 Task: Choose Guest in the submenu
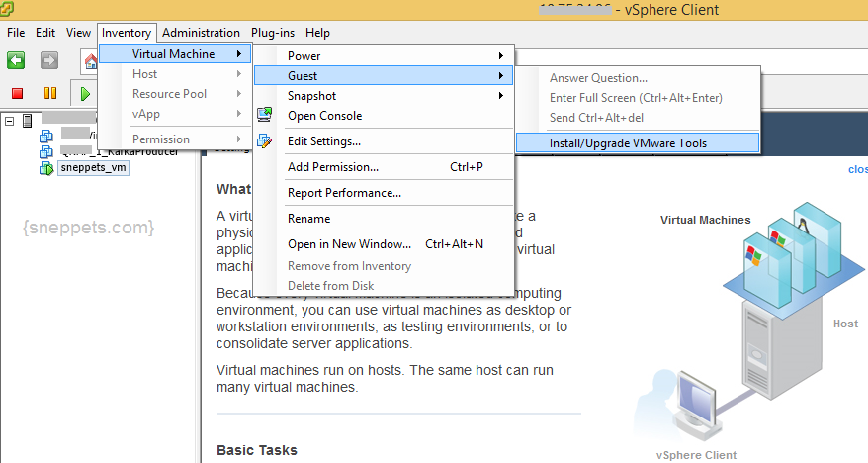click(384, 76)
